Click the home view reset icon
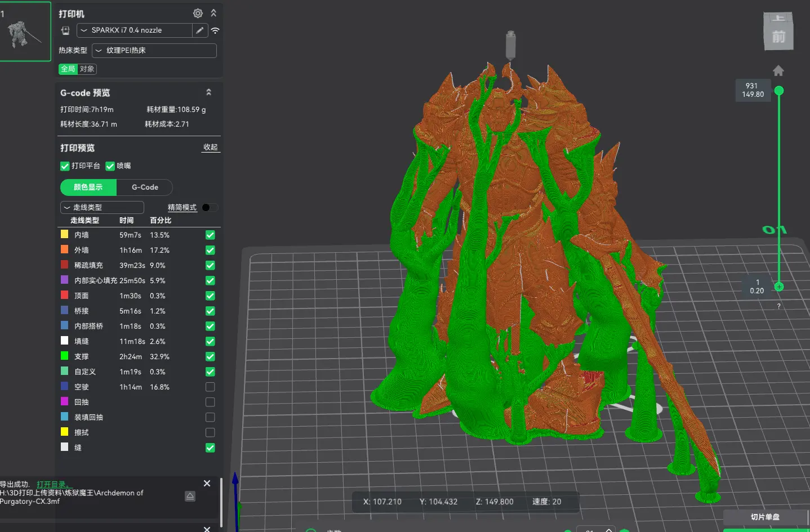 [x=778, y=70]
